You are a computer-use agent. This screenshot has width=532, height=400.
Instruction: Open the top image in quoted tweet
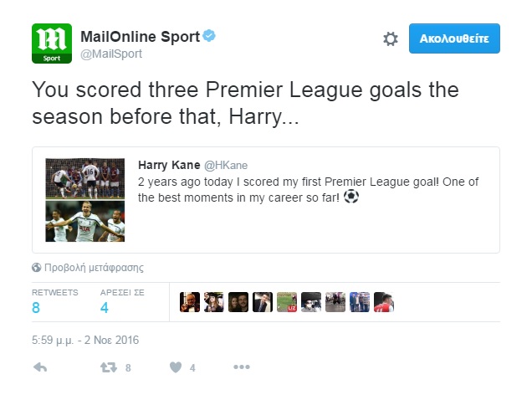pyautogui.click(x=84, y=177)
